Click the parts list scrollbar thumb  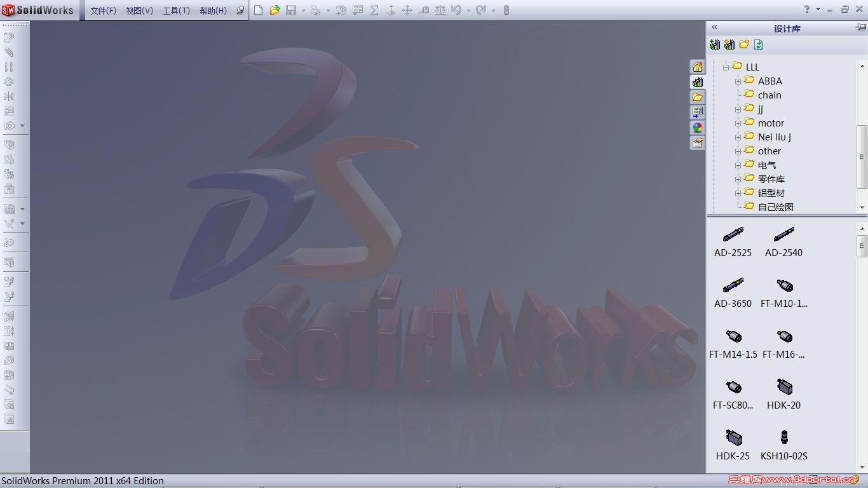[862, 245]
